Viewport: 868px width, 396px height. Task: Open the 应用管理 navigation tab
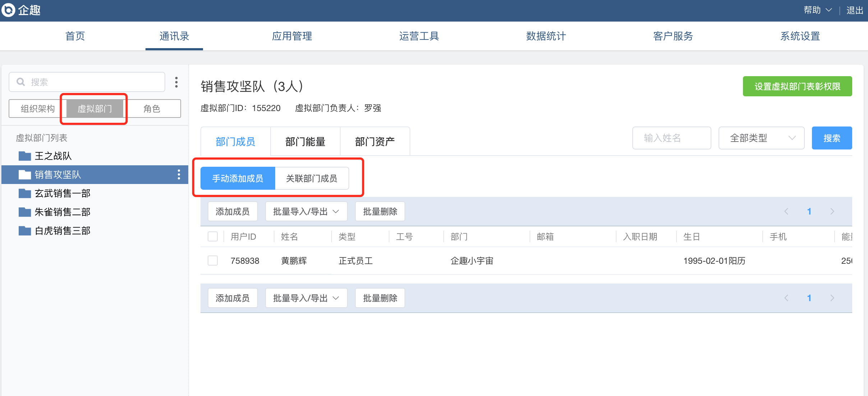[292, 36]
